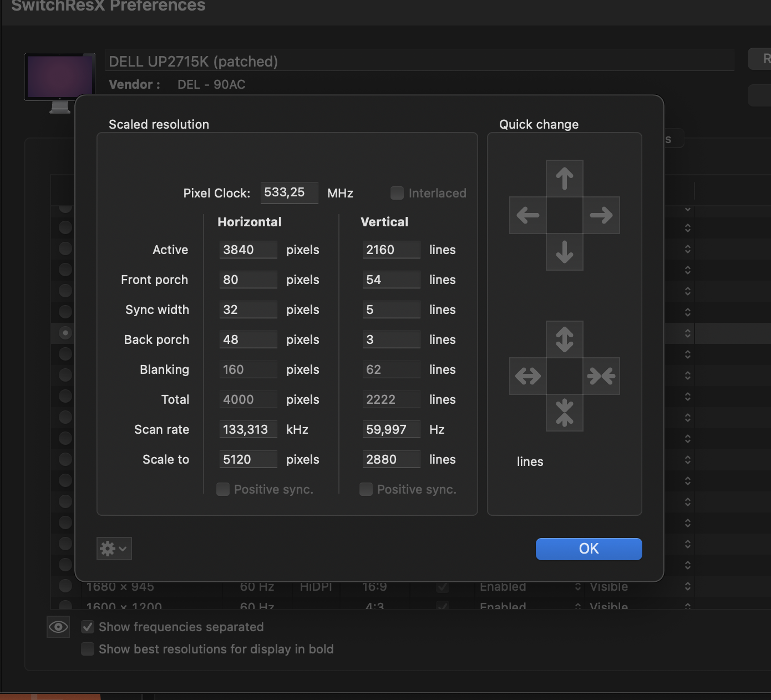
Task: Click the right arrow in Quick change
Action: (x=601, y=215)
